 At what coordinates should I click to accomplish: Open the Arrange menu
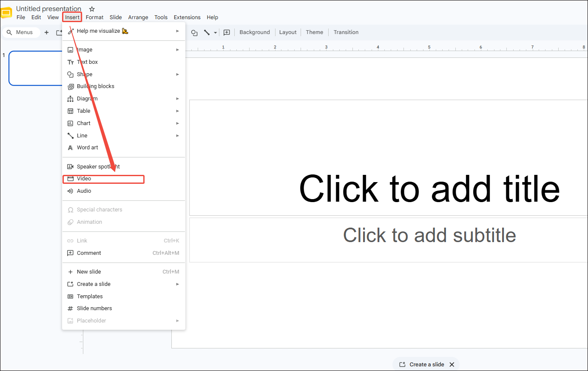pos(138,17)
